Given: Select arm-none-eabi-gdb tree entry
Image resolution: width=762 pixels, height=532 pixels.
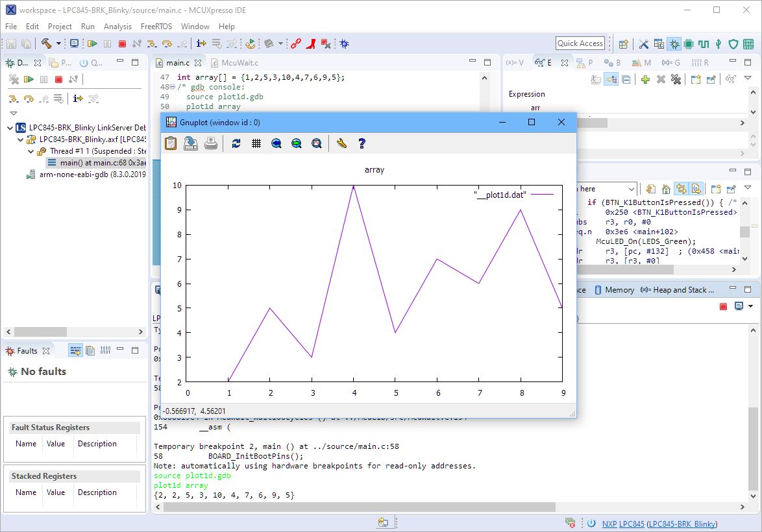Looking at the screenshot, I should click(x=86, y=175).
